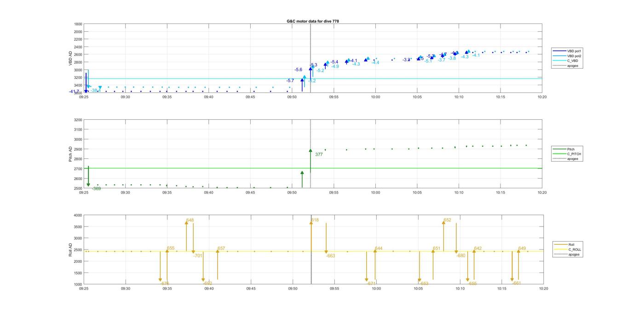
Task: Click the '642' roll data label
Action: 478,248
